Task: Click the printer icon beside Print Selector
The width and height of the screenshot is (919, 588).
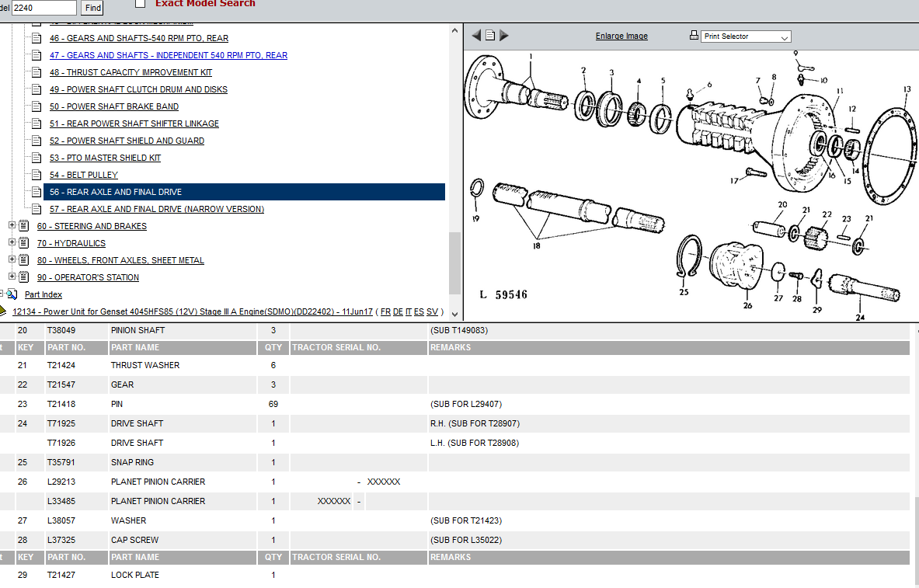Action: click(x=694, y=36)
